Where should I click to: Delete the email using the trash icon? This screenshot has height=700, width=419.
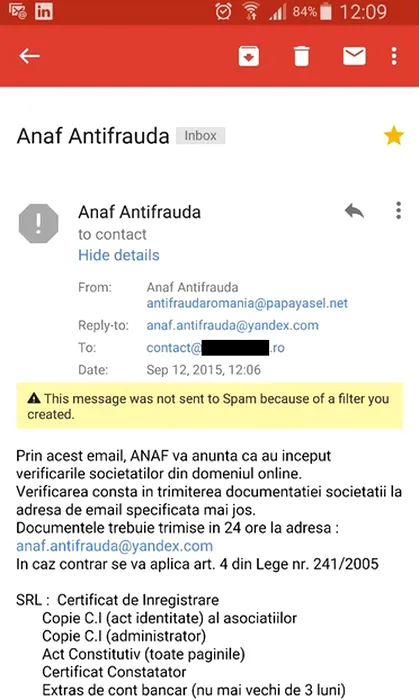(301, 56)
